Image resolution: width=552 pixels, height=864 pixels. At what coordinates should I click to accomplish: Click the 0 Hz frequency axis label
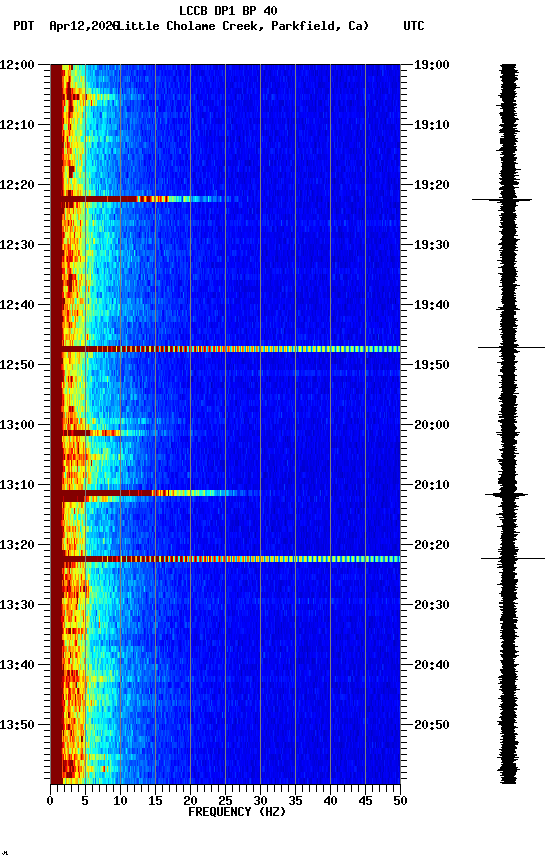50,801
